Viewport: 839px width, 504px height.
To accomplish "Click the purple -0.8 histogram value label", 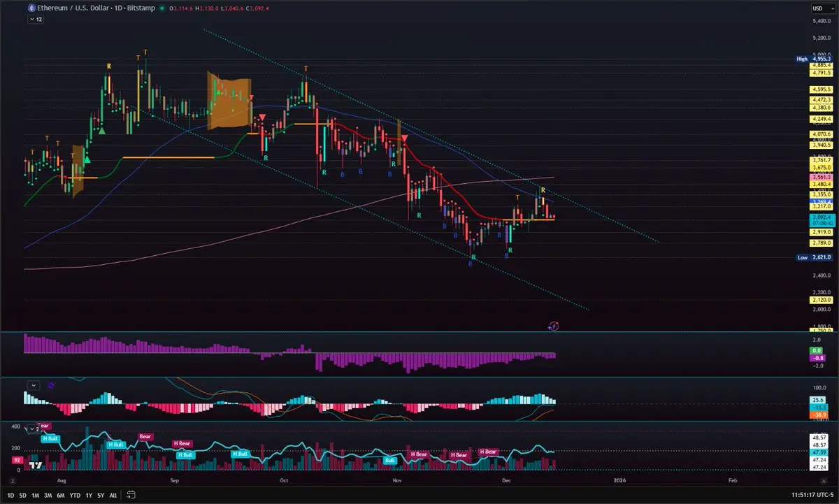I will 816,357.
